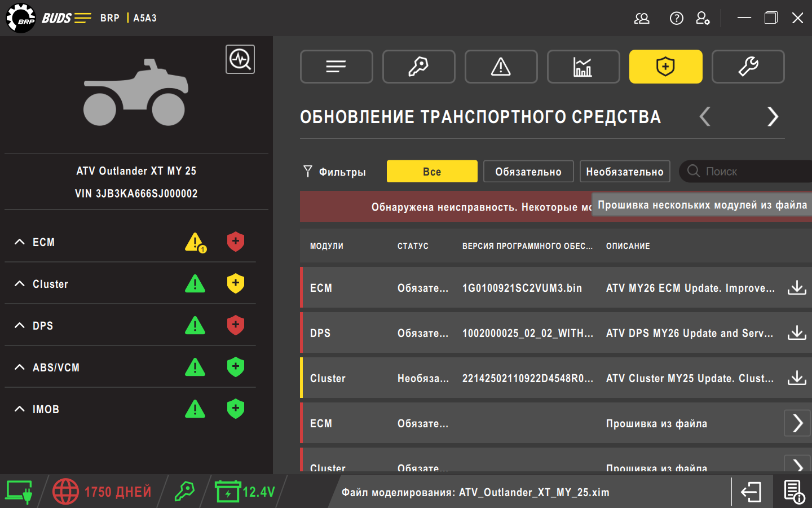The width and height of the screenshot is (812, 508).
Task: Switch to the measurements chart tab
Action: pos(584,67)
